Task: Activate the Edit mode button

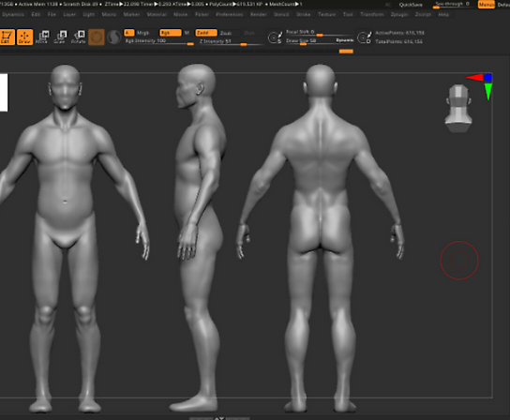Action: coord(7,37)
